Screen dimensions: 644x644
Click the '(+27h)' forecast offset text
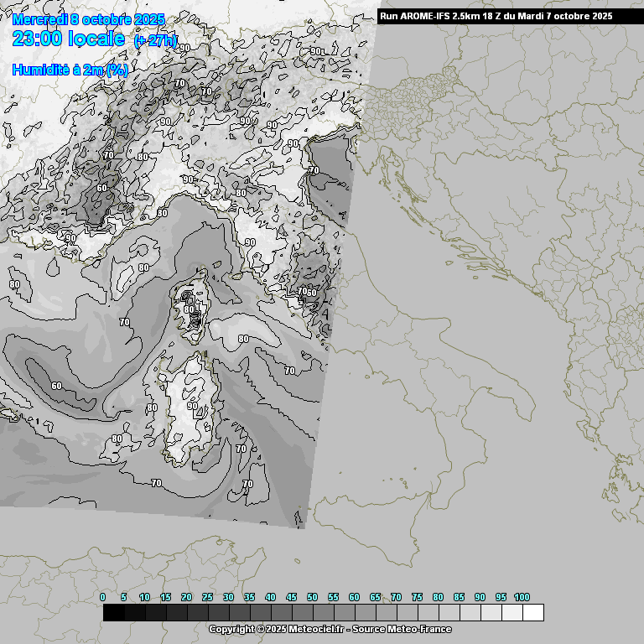pos(161,41)
